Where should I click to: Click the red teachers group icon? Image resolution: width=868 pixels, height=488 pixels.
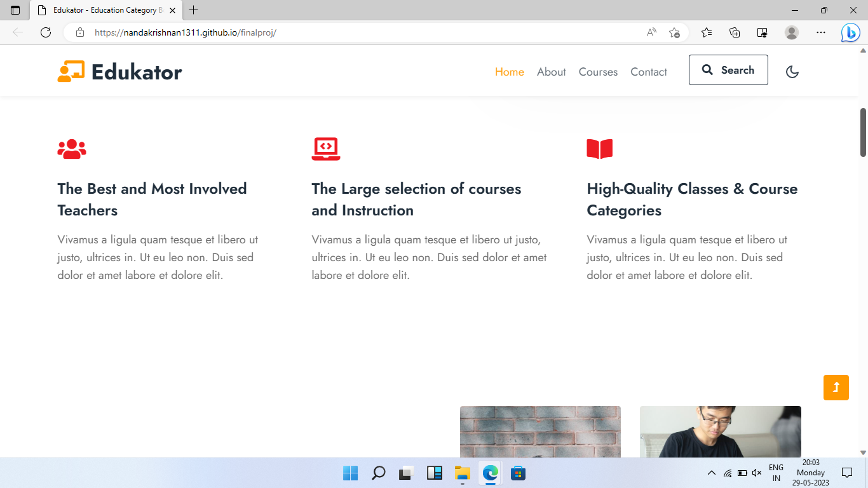tap(72, 148)
